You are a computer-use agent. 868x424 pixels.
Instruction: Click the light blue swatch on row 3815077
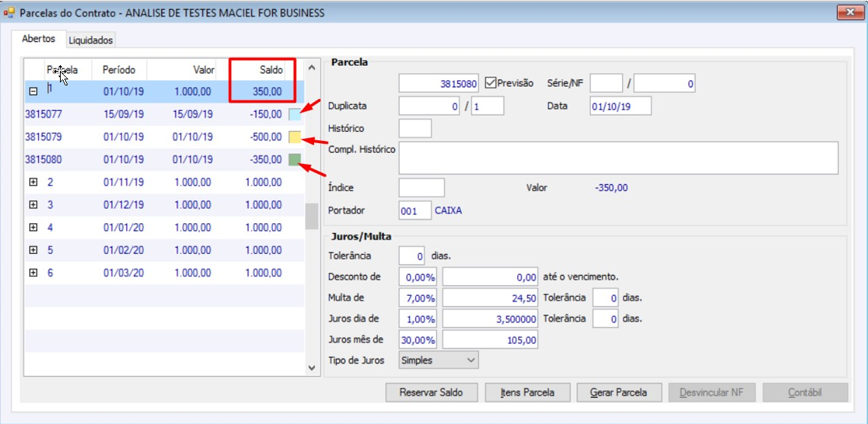pyautogui.click(x=295, y=115)
